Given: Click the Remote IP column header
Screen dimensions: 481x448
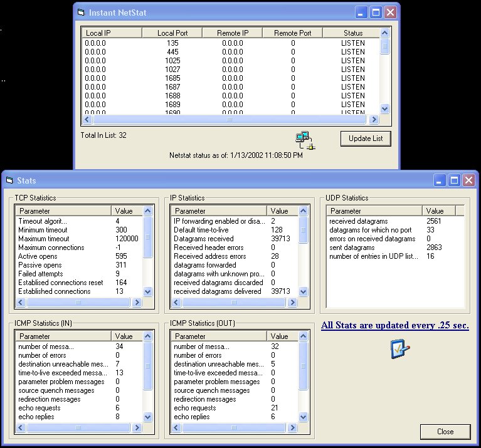Looking at the screenshot, I should click(232, 33).
